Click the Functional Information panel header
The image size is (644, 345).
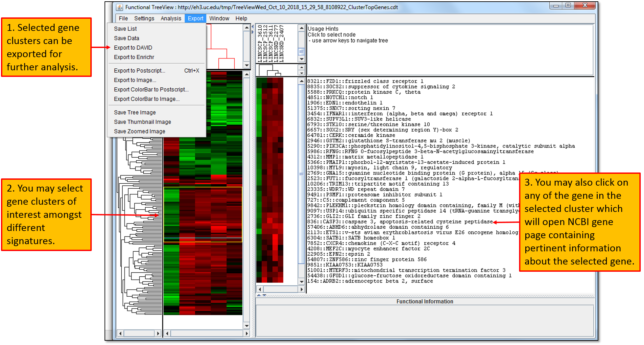pos(424,301)
